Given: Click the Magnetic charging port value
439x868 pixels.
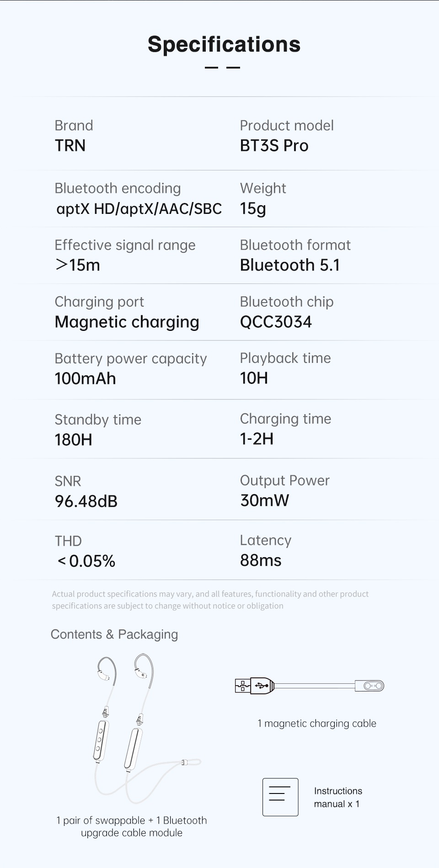Looking at the screenshot, I should (127, 322).
